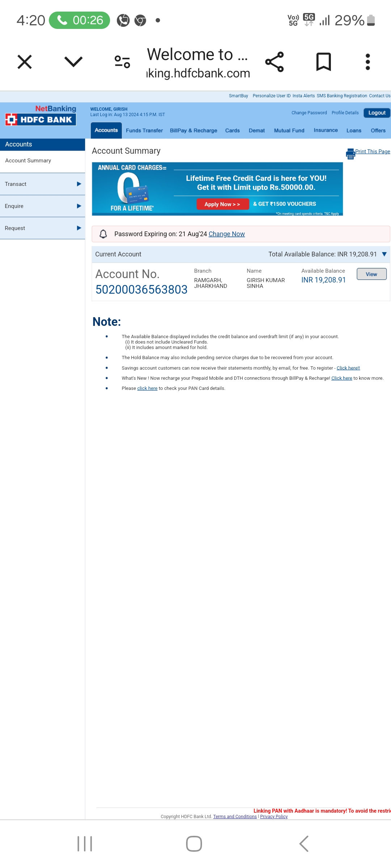Click BillPay & Recharge 'Click here' link
391x868 pixels.
342,378
